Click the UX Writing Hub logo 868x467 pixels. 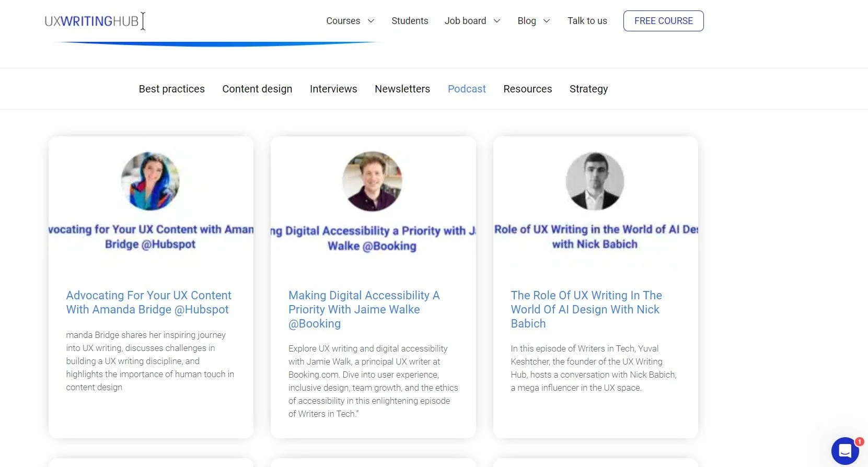94,21
